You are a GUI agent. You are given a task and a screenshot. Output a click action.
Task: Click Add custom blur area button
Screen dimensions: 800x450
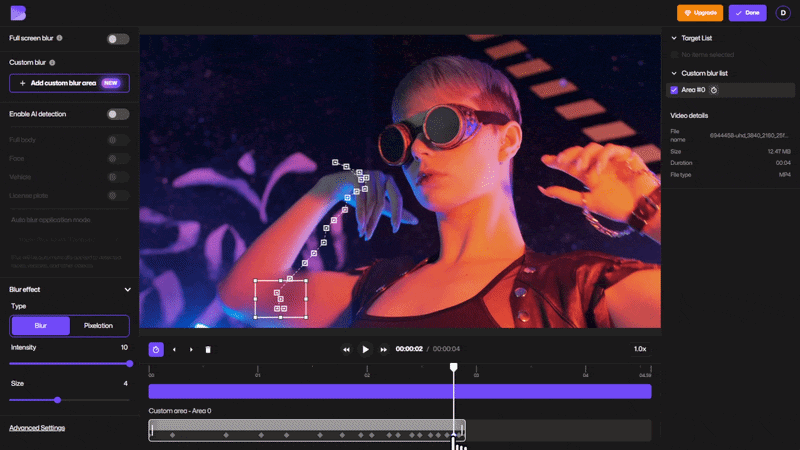point(69,83)
